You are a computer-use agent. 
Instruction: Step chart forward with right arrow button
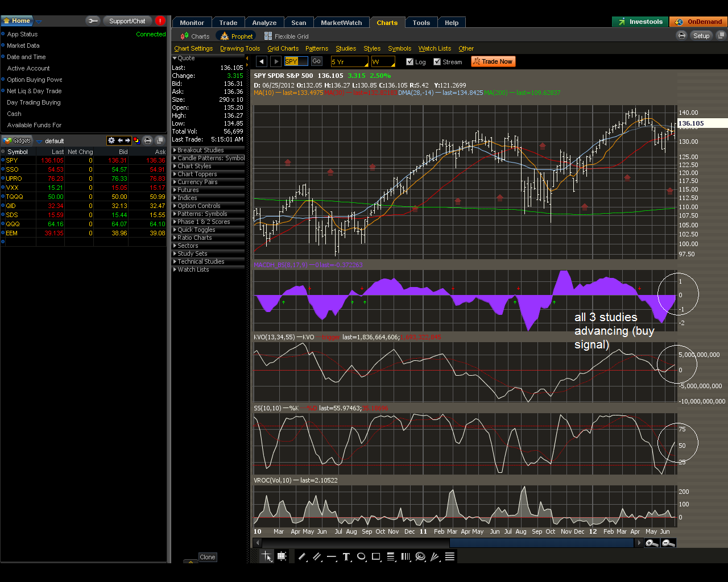coord(276,61)
